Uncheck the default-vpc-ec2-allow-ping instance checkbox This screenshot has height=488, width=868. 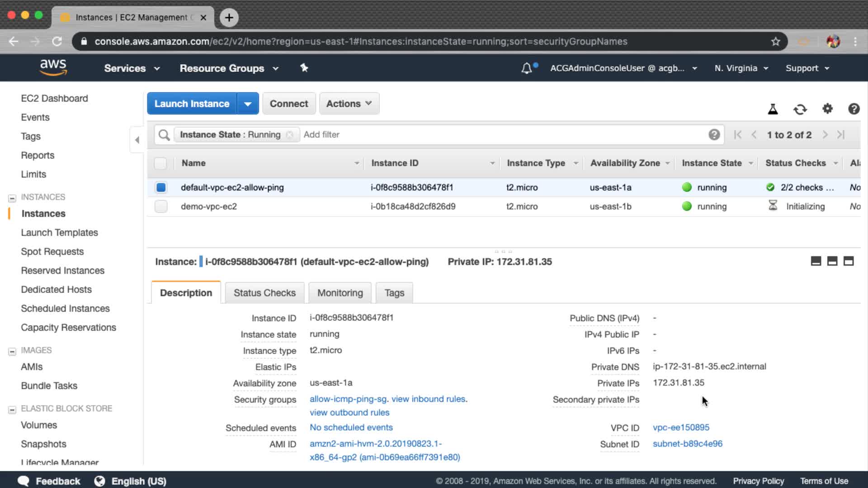coord(161,188)
